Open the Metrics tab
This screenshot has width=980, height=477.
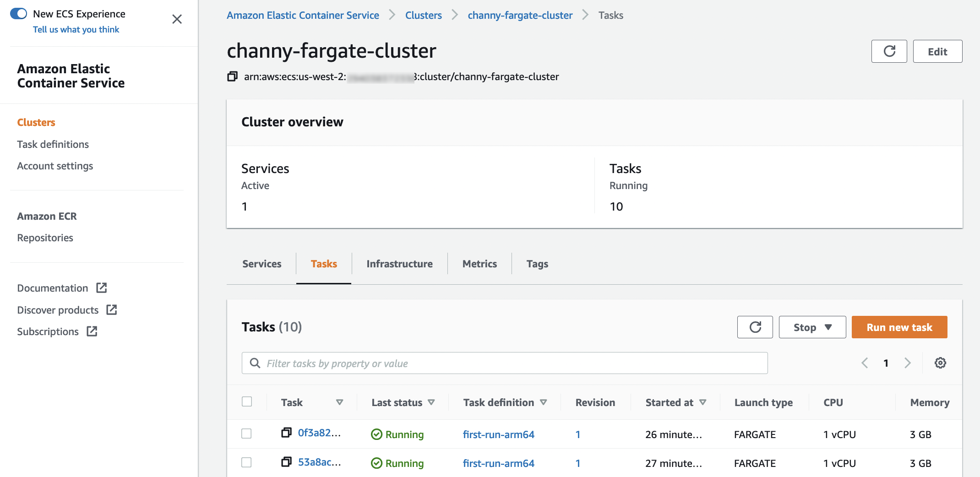click(479, 264)
